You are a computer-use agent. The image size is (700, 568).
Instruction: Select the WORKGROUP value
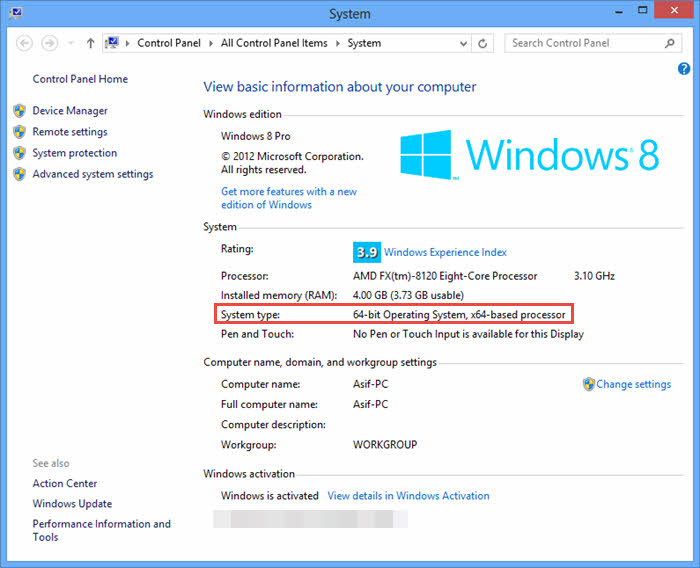385,445
